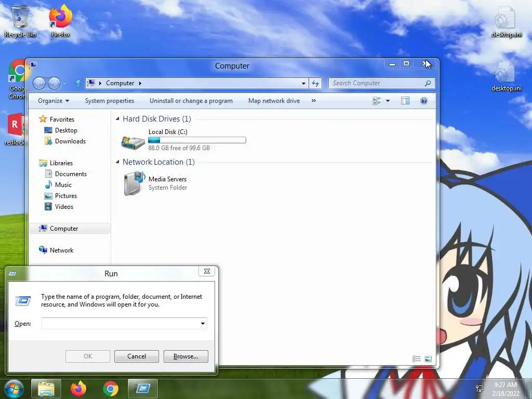The image size is (532, 399).
Task: Choose Uninstall or change a program
Action: coord(191,101)
